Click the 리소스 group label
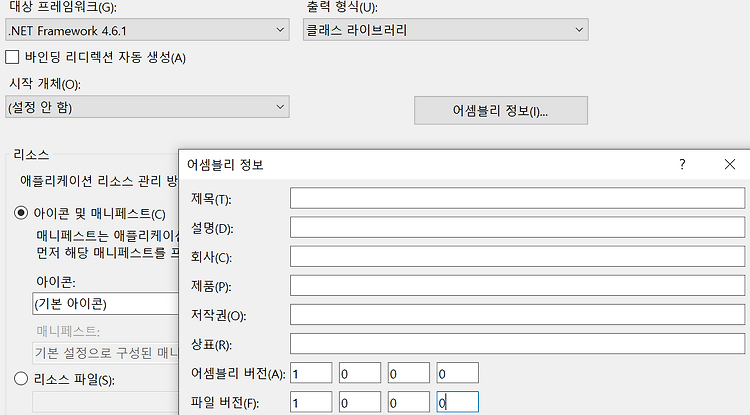This screenshot has width=750, height=415. click(x=31, y=155)
